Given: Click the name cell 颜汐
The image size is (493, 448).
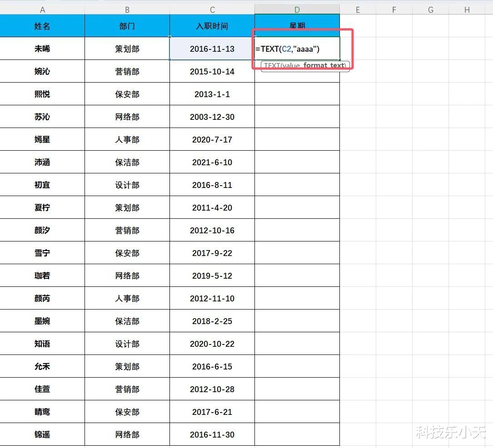Looking at the screenshot, I should click(42, 230).
